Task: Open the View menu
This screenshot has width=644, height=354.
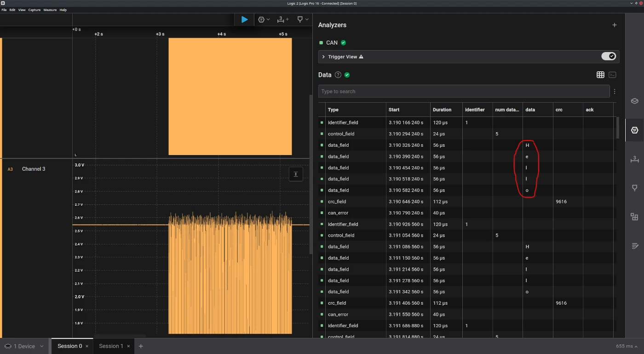Action: click(22, 10)
